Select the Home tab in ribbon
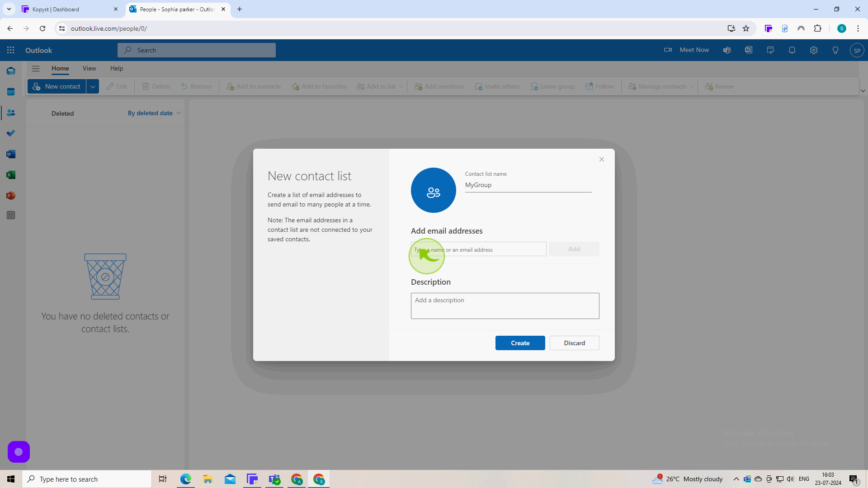 point(60,68)
